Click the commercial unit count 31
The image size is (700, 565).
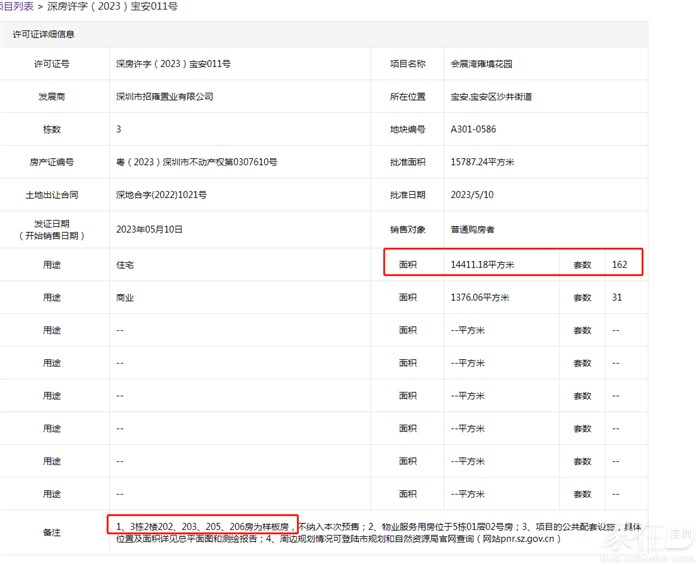tap(616, 298)
